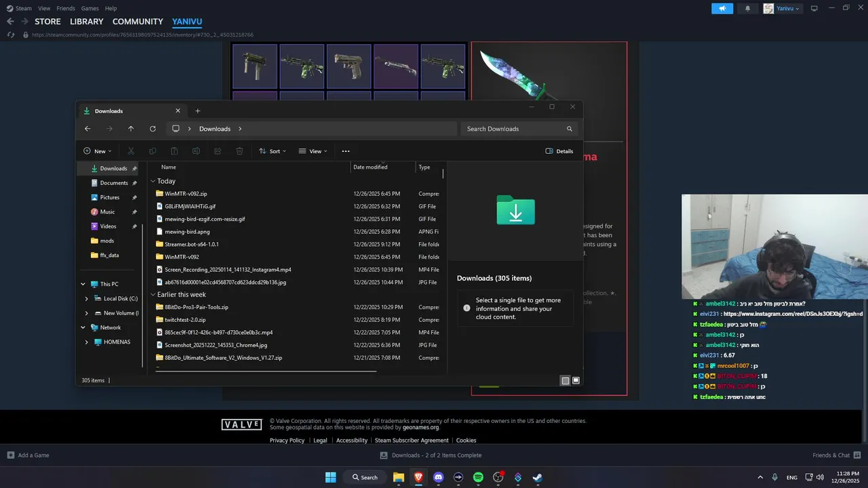Go to STORE tab in Steam

[47, 22]
